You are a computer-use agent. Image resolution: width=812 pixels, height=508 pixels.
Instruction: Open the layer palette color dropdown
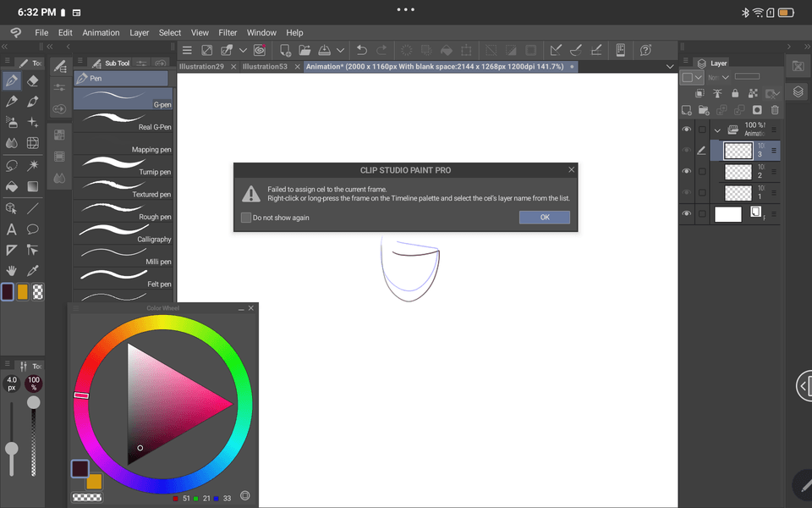[692, 77]
